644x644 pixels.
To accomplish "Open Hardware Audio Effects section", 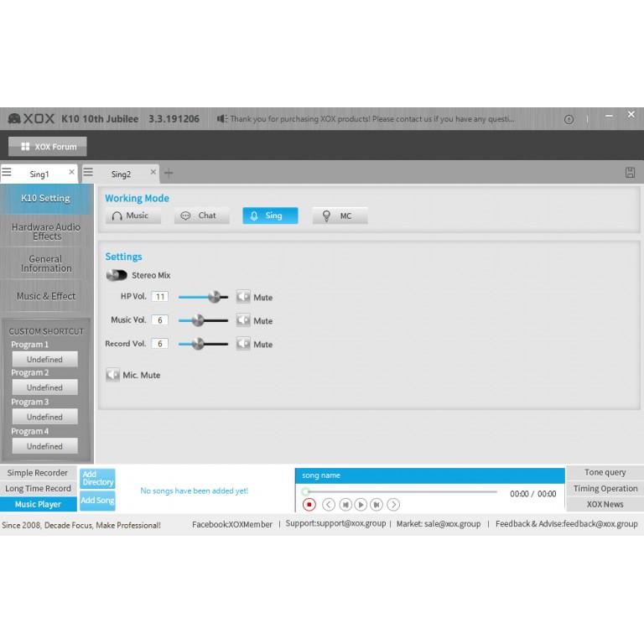I will coord(46,231).
